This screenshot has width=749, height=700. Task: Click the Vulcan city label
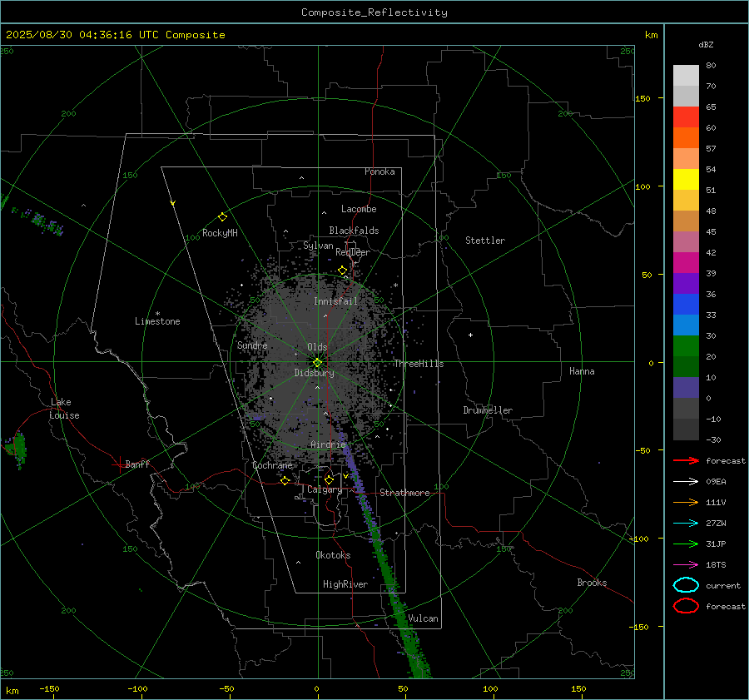click(423, 618)
